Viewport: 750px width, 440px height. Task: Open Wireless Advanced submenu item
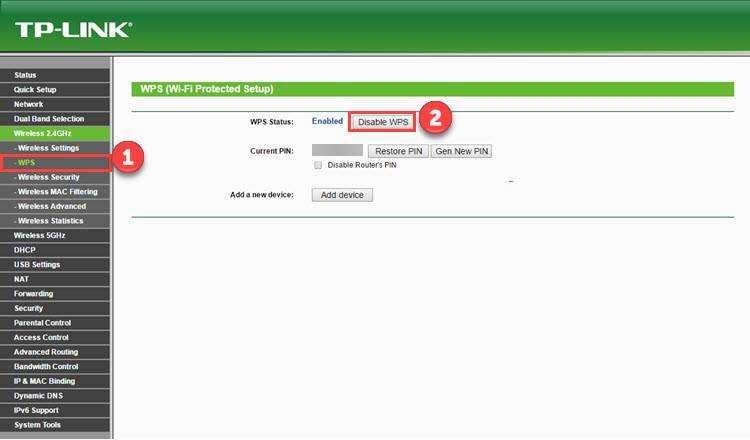coord(55,206)
